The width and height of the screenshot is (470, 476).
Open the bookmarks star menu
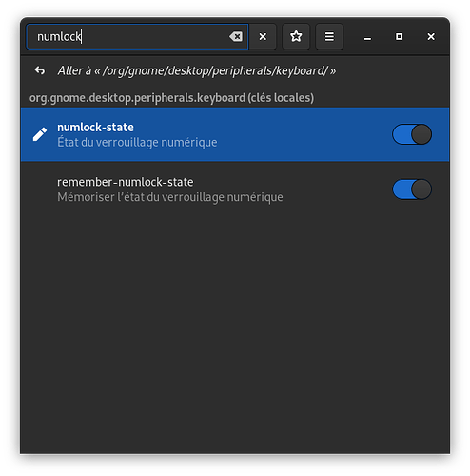pos(296,36)
